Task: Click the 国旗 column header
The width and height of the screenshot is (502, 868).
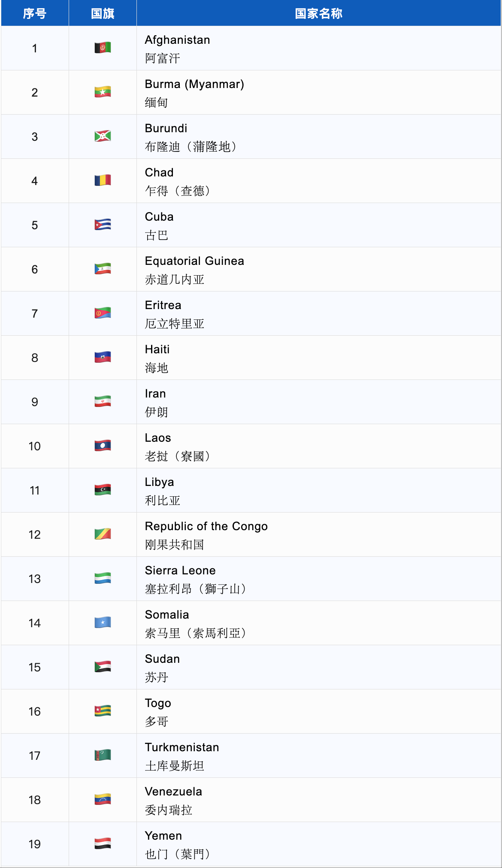Action: [103, 14]
